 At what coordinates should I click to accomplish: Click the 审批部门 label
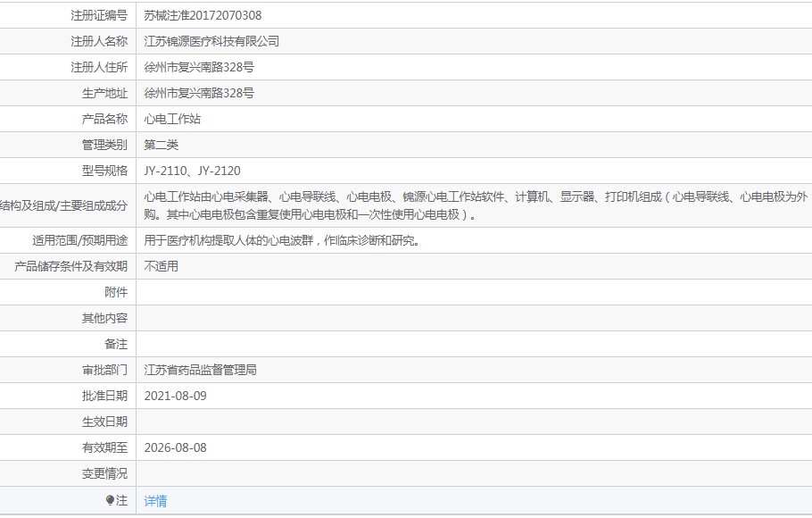104,371
